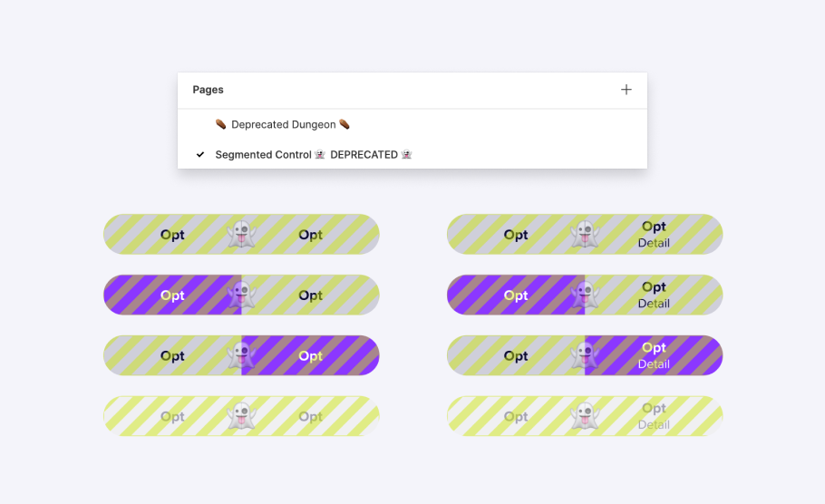This screenshot has width=825, height=504.
Task: Click ghost in faded disabled control with Detail
Action: click(x=585, y=417)
